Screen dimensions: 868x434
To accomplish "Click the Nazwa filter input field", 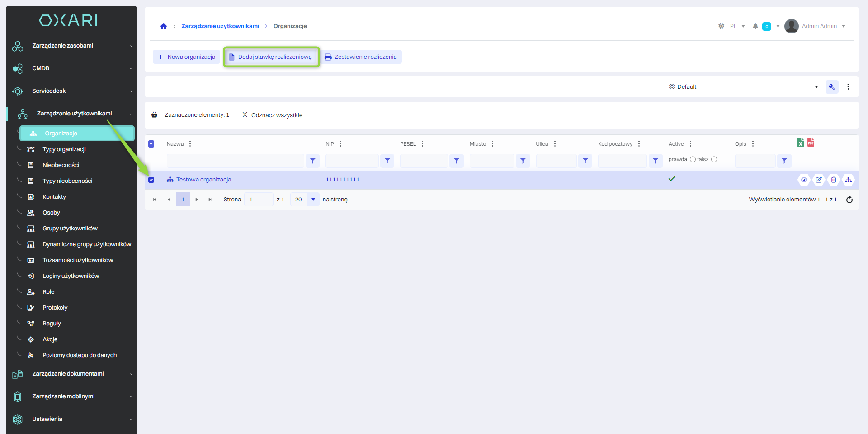I will [235, 161].
